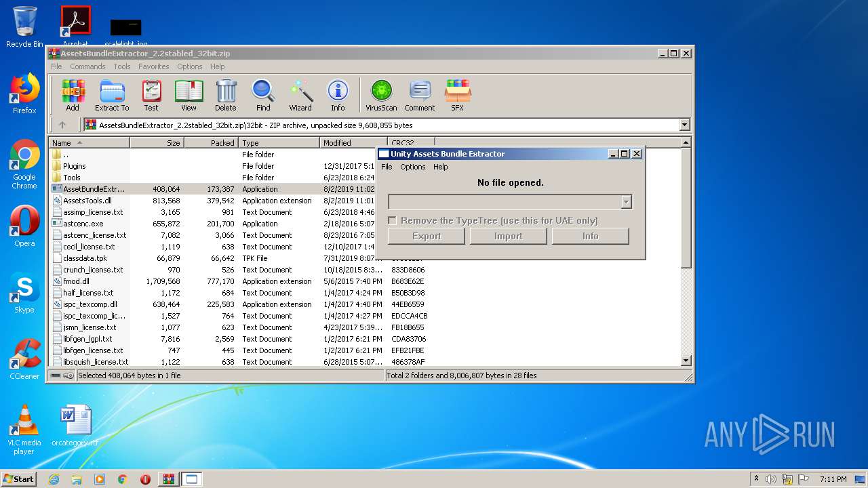Click the Windows Explorer taskbar icon
868x488 pixels.
coord(77,479)
